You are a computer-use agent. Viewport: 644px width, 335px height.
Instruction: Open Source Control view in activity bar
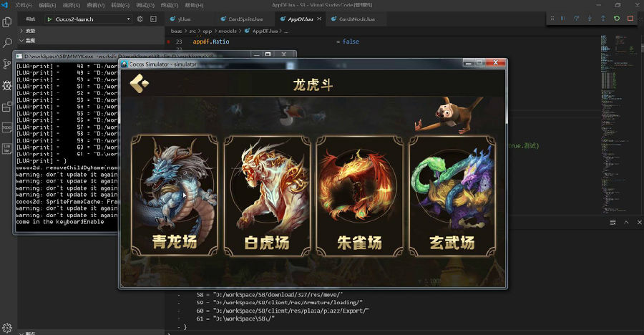coord(7,64)
